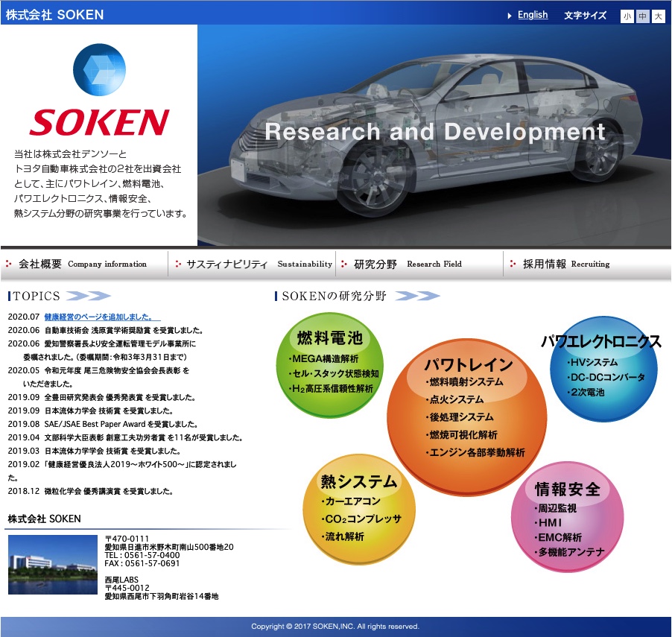The image size is (672, 637).
Task: Click the green 燃料電池 bubble
Action: coord(330,365)
